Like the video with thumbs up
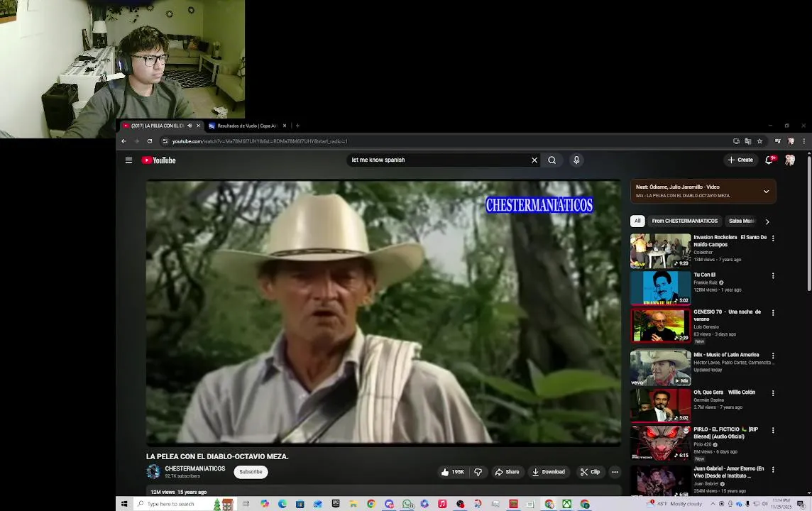812x511 pixels. [453, 472]
